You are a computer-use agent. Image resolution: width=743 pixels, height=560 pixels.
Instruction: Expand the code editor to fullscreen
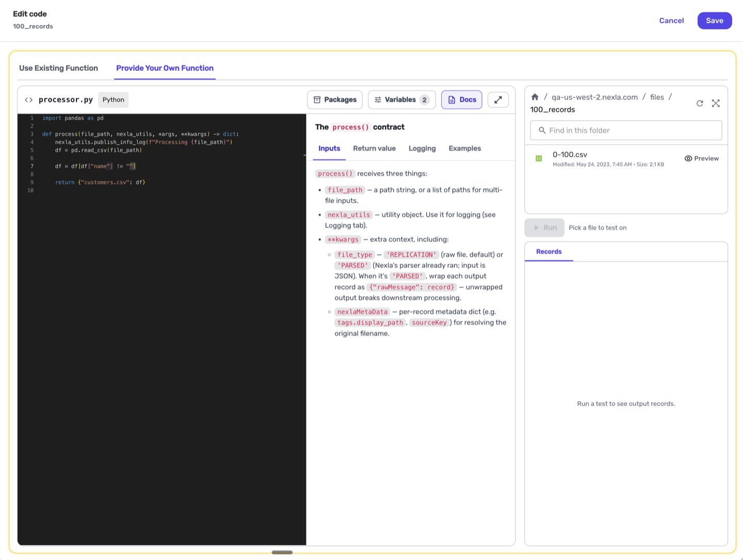point(498,100)
